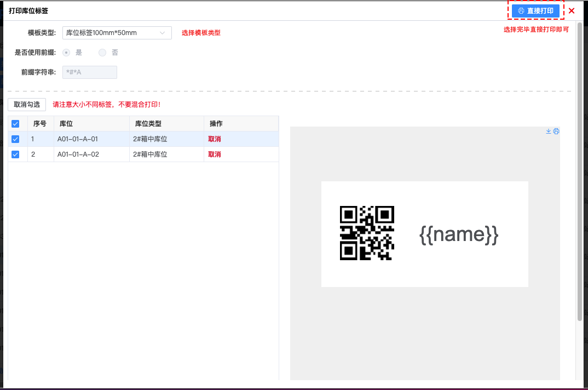Click the print icon above label preview
The image size is (588, 390).
pyautogui.click(x=556, y=131)
